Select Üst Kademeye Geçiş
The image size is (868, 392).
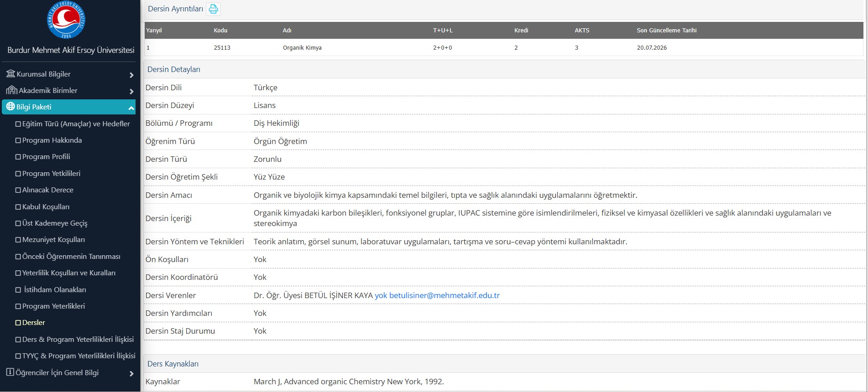[55, 223]
